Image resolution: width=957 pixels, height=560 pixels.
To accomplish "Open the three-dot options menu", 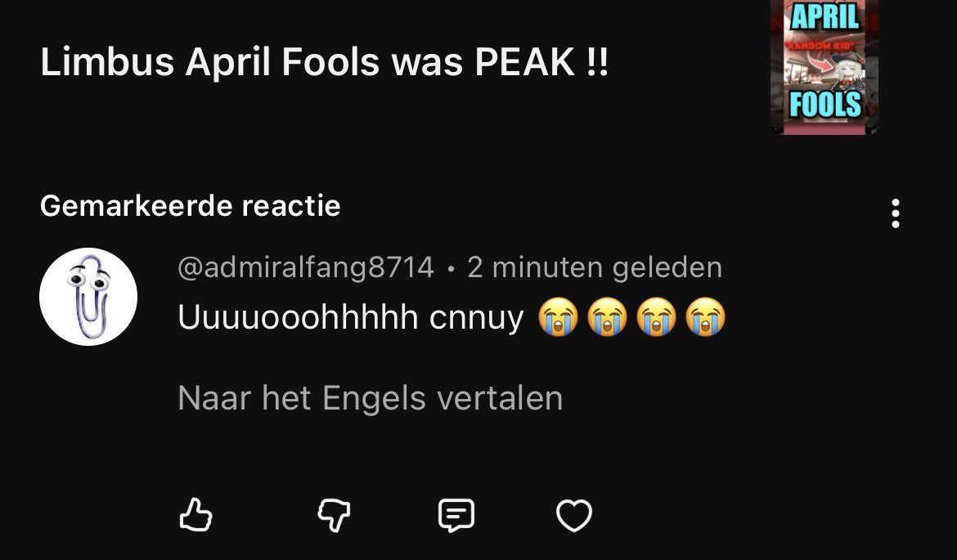I will (896, 213).
